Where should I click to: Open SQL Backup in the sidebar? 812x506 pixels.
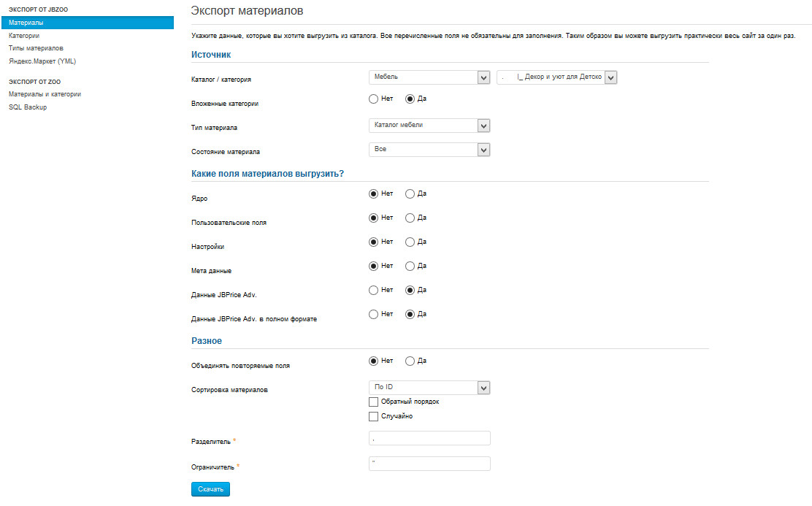(28, 107)
